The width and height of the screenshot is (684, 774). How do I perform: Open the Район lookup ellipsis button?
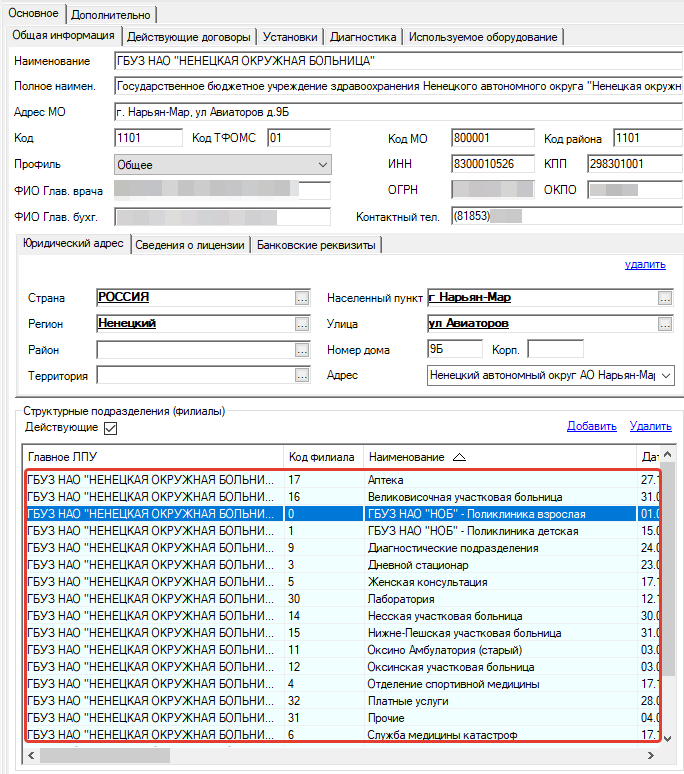302,350
